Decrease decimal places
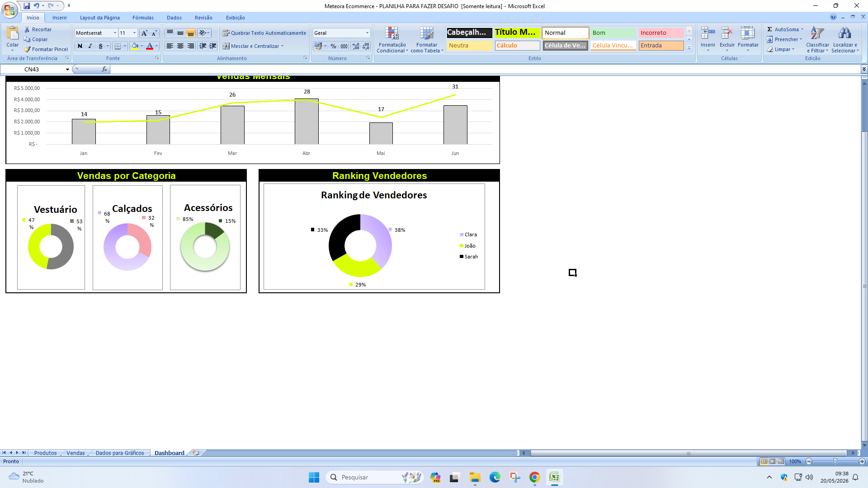The width and height of the screenshot is (868, 488). (x=366, y=46)
